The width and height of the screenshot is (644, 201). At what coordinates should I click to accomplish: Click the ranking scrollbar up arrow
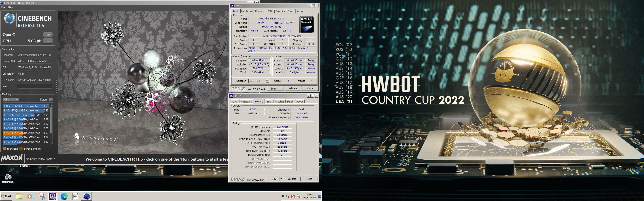(51, 106)
